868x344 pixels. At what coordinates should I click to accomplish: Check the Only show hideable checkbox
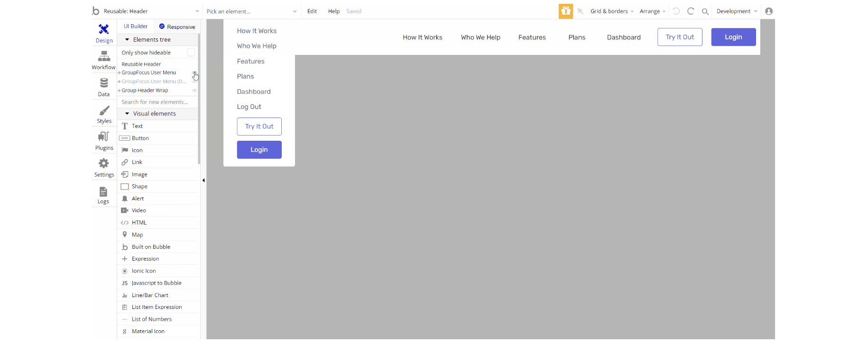click(191, 53)
